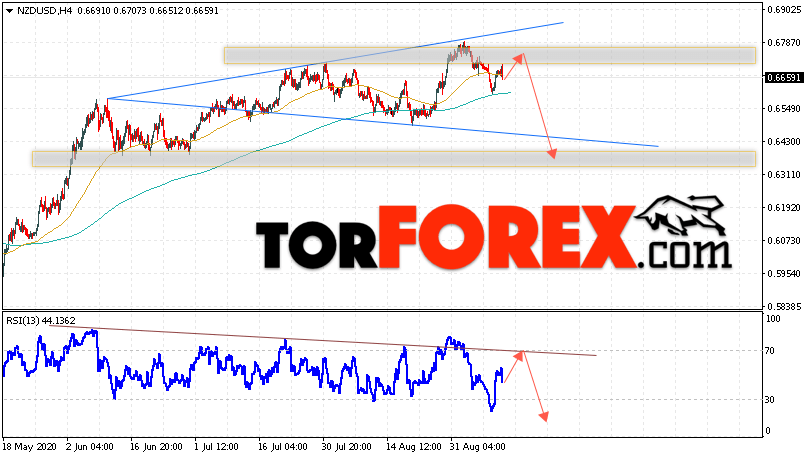Select the 1 Jul 12:00 time label
The width and height of the screenshot is (808, 458).
pos(216,447)
